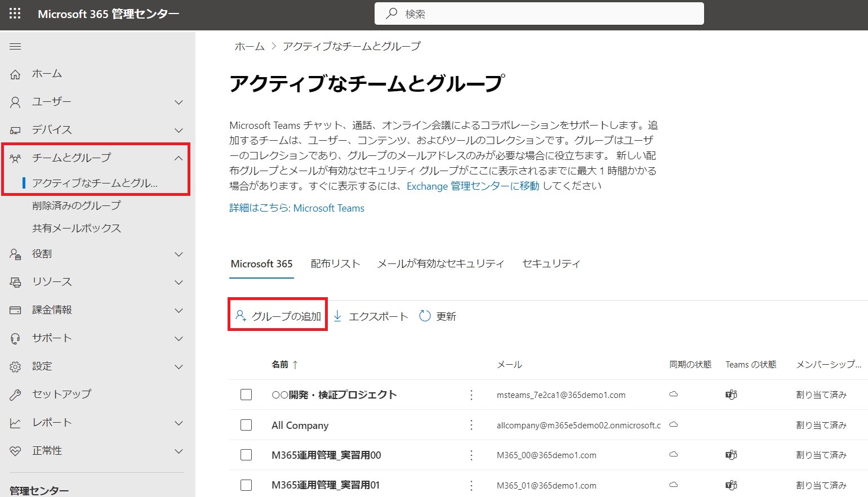Select アクティブなチームとグループ nav item
The width and height of the screenshot is (868, 497).
click(x=95, y=183)
